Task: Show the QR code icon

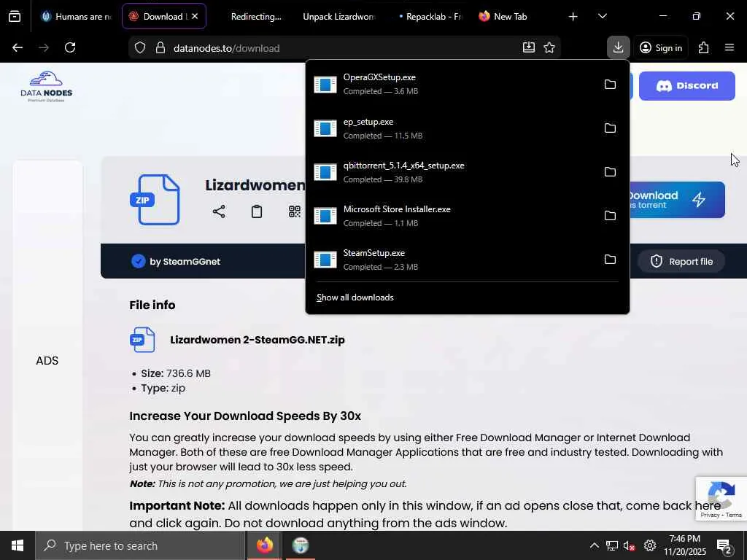Action: click(295, 211)
